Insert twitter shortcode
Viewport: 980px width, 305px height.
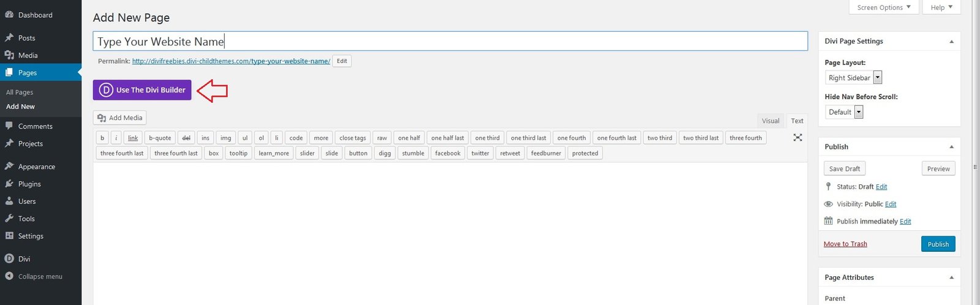480,153
